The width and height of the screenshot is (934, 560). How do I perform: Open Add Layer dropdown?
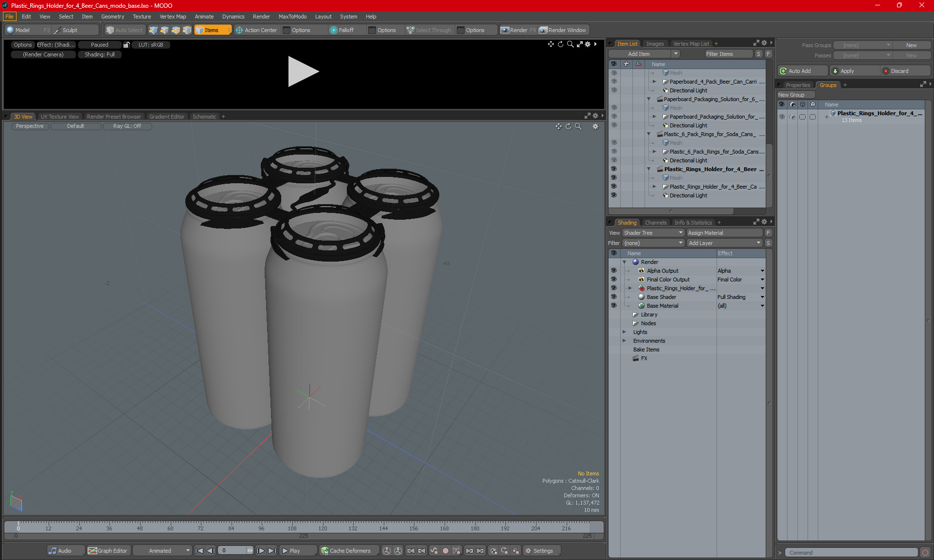tap(724, 243)
